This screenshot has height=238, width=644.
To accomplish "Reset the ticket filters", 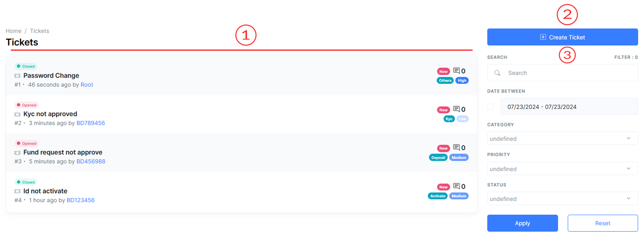I will [602, 223].
